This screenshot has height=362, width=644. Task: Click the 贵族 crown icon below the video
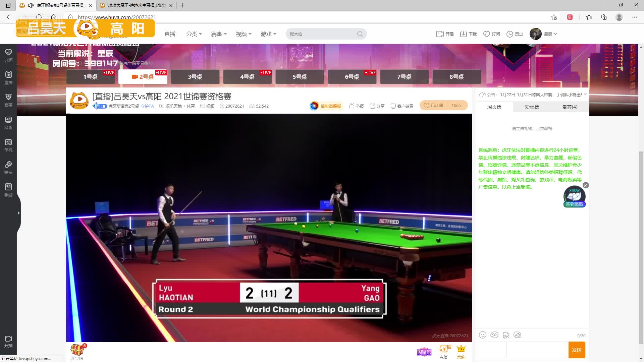461,349
